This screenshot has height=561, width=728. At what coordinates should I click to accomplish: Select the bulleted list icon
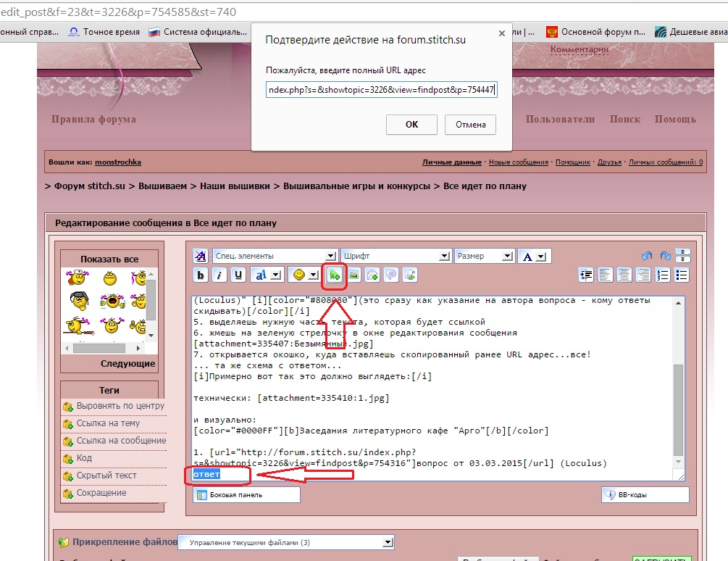pos(682,275)
